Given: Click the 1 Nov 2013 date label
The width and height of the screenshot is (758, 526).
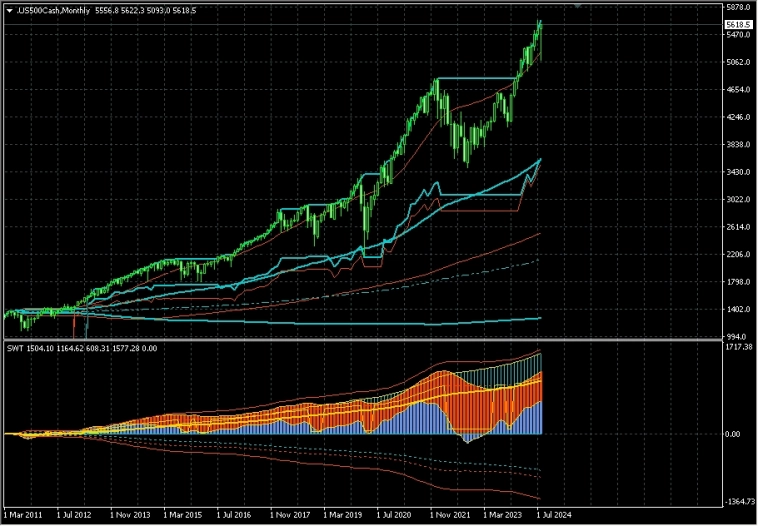Looking at the screenshot, I should (x=131, y=516).
